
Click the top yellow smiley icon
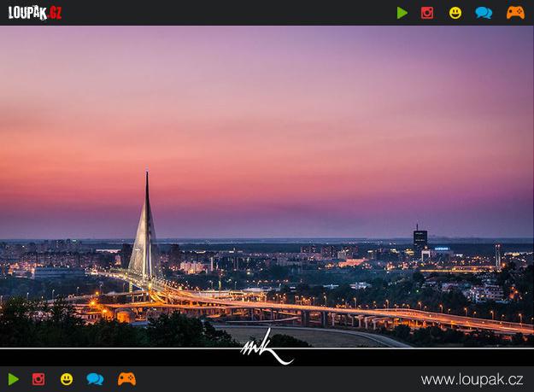455,13
